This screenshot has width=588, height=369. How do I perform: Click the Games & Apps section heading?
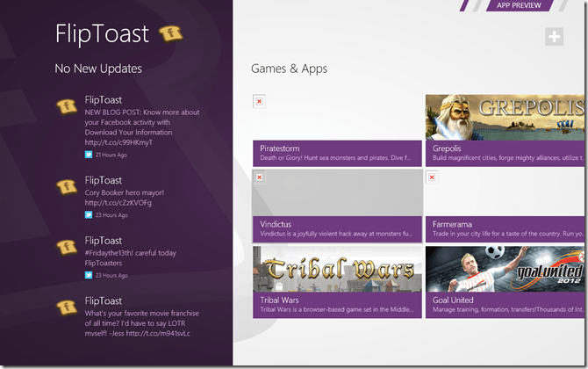(x=289, y=69)
